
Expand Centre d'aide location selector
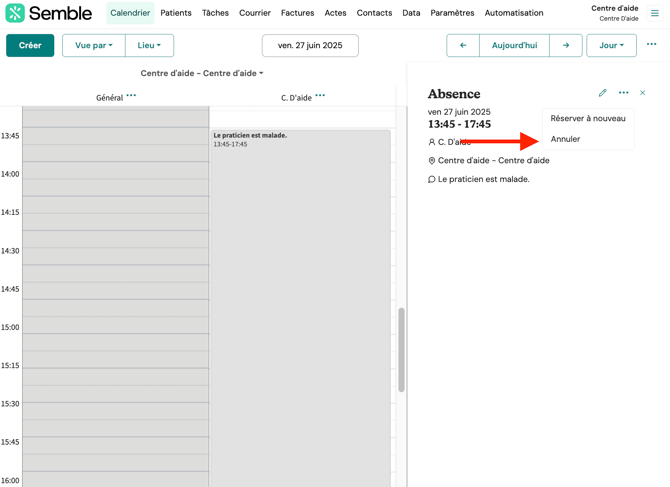[x=202, y=73]
